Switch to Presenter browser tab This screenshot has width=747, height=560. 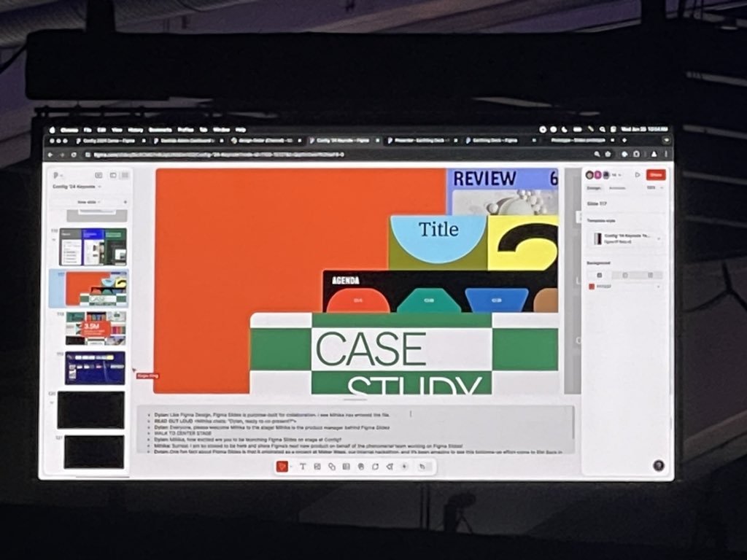click(422, 141)
